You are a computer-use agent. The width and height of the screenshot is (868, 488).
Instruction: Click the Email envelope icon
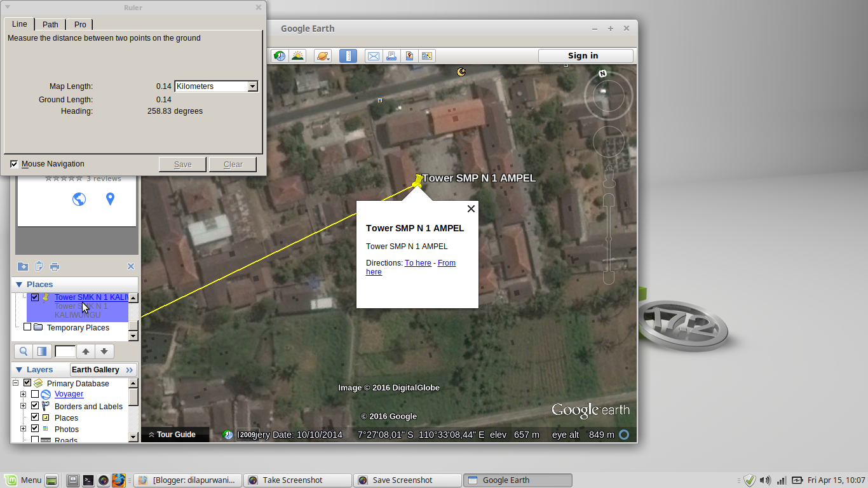[374, 56]
